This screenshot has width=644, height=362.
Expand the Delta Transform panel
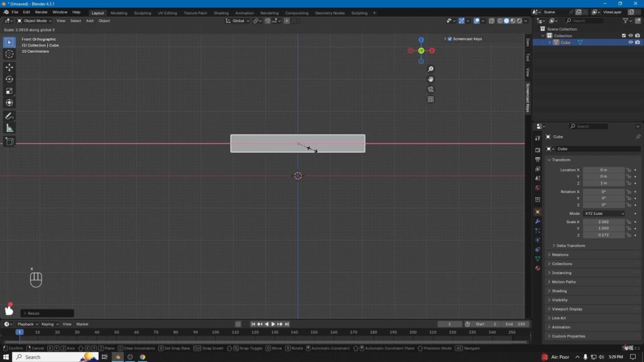[x=570, y=246]
